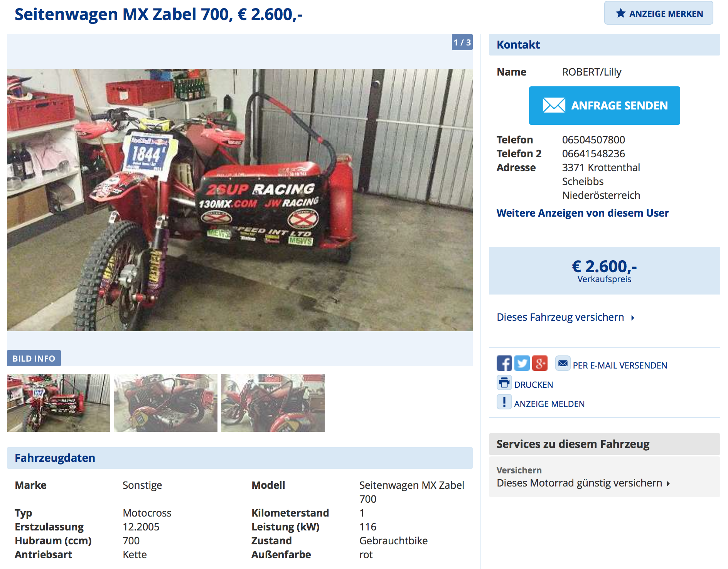
Task: Click the printer icon next to Drucken
Action: (x=504, y=382)
